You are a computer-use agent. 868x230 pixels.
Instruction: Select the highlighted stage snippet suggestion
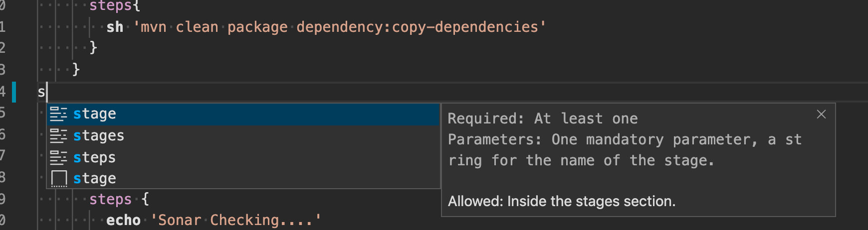[x=243, y=114]
